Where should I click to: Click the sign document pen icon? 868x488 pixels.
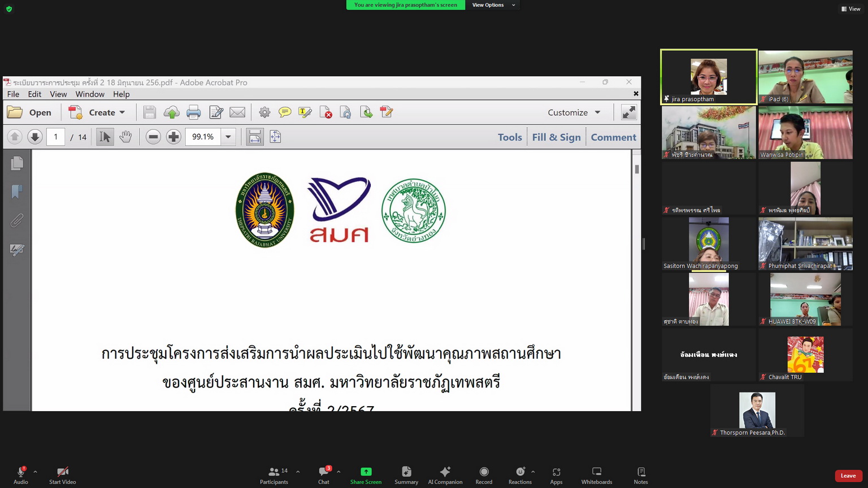[216, 112]
